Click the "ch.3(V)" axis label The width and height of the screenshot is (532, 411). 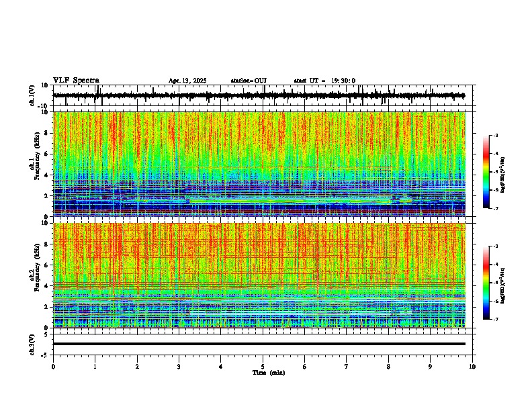coord(32,345)
